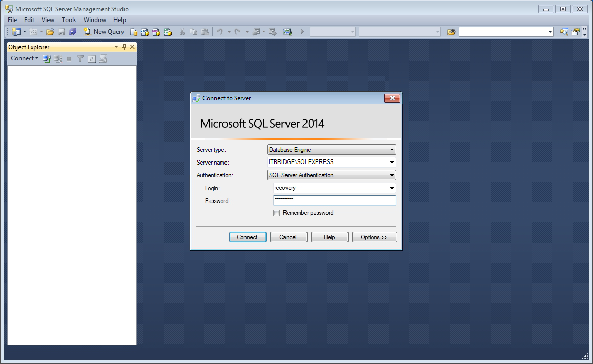This screenshot has width=593, height=364.
Task: Click the Save All icon
Action: pyautogui.click(x=73, y=32)
